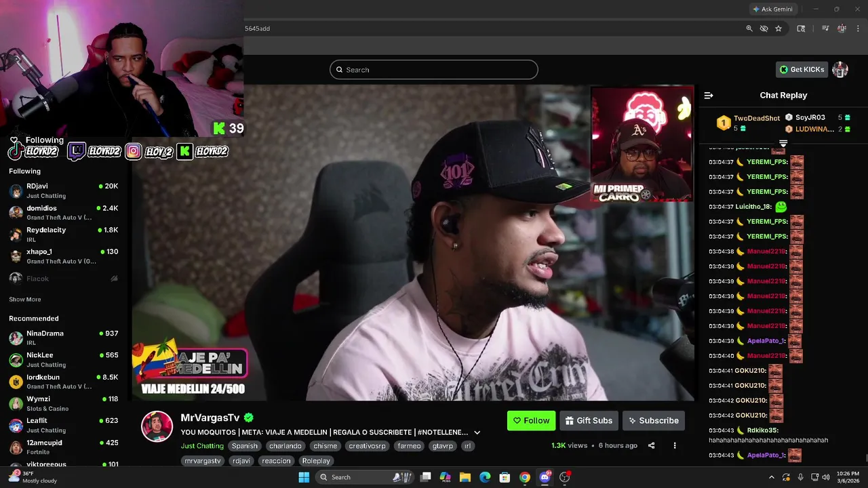
Task: Click the Gift Subs button
Action: pyautogui.click(x=589, y=420)
